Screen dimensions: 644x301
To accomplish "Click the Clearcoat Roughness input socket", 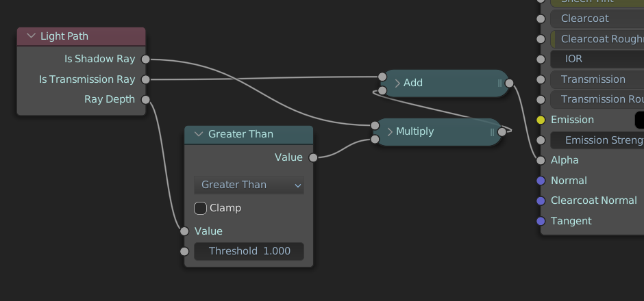I will (x=541, y=39).
